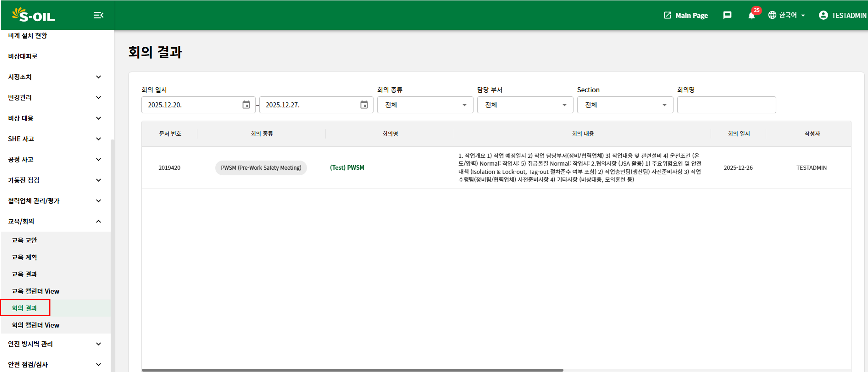This screenshot has width=868, height=372.
Task: Open the 담당 부서 dropdown
Action: coord(525,105)
